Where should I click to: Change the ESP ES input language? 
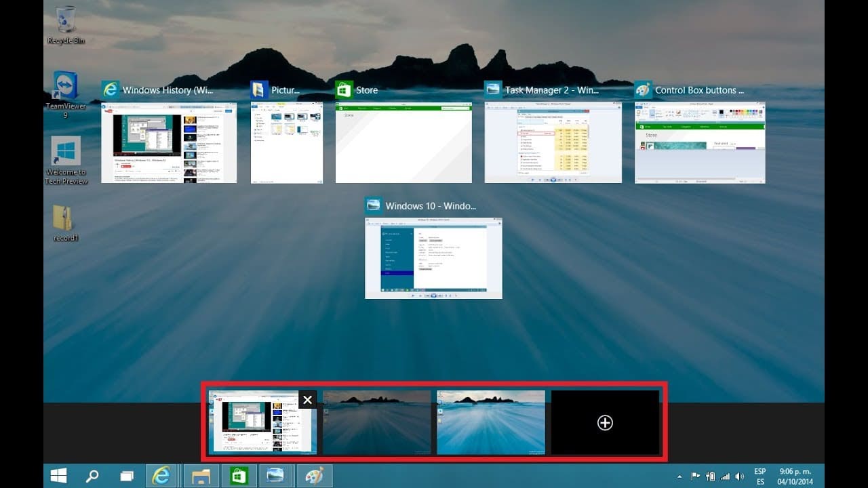760,476
